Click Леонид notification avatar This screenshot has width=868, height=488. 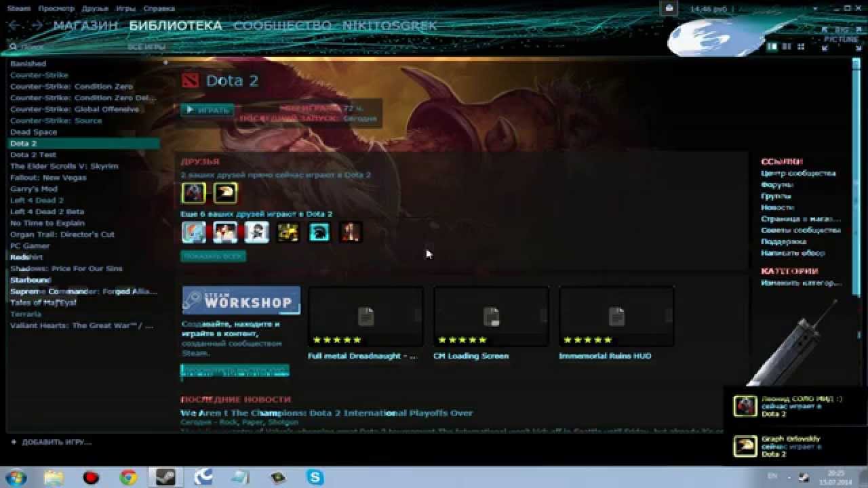coord(745,405)
